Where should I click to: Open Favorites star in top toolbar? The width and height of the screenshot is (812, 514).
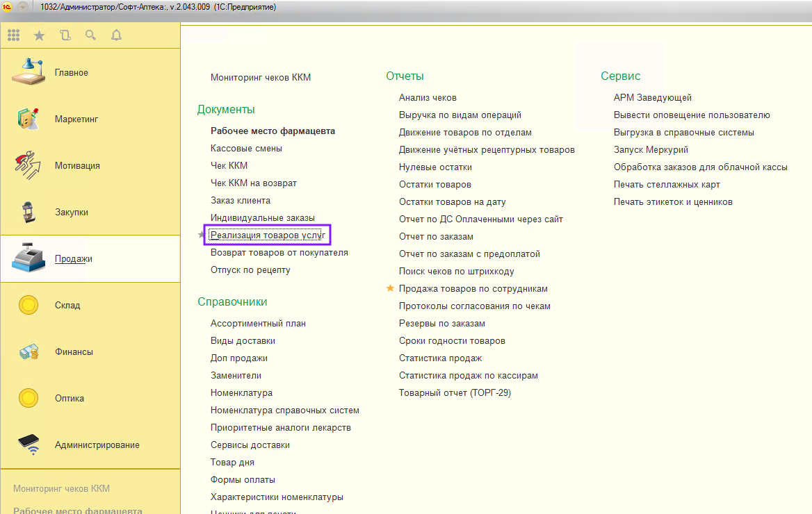click(39, 35)
